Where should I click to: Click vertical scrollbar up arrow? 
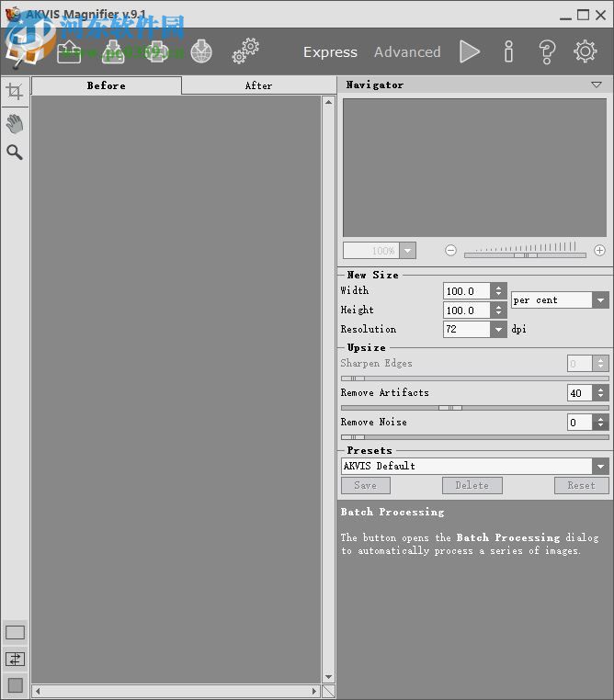pos(329,102)
